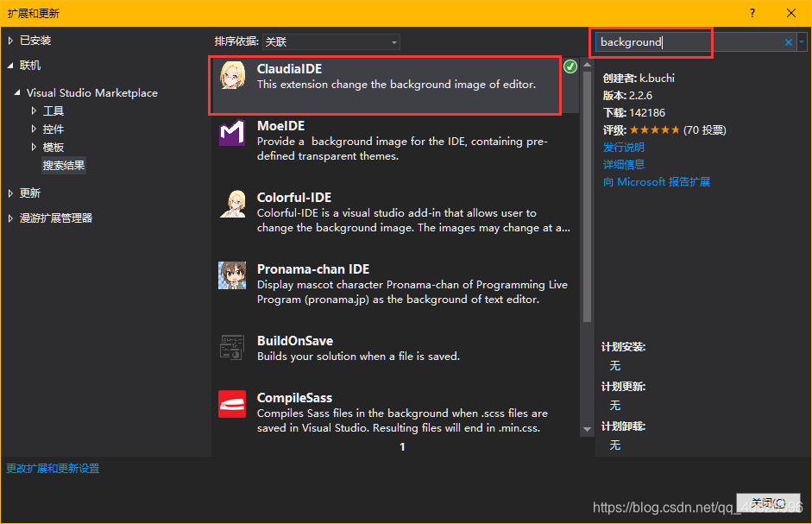Click the MoeIDE purple M icon
The width and height of the screenshot is (812, 524).
click(x=232, y=132)
